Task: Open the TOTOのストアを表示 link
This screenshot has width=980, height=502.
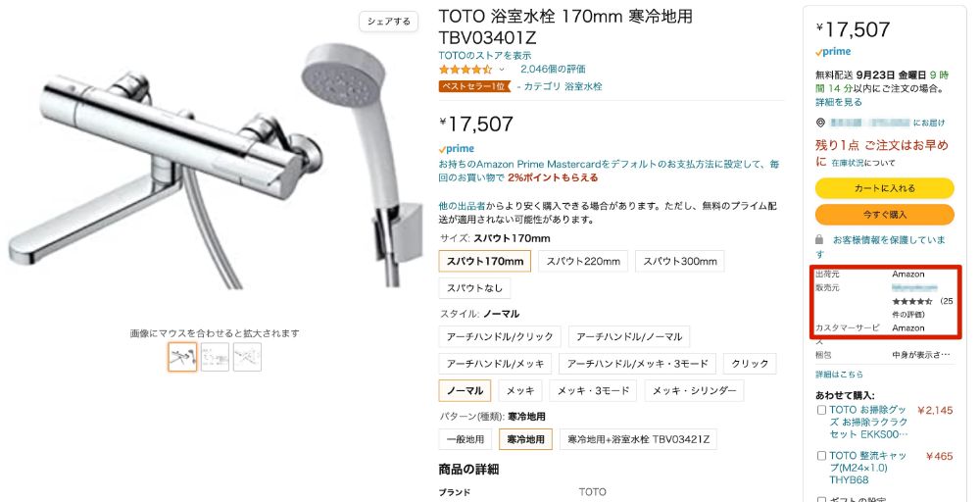Action: tap(485, 56)
